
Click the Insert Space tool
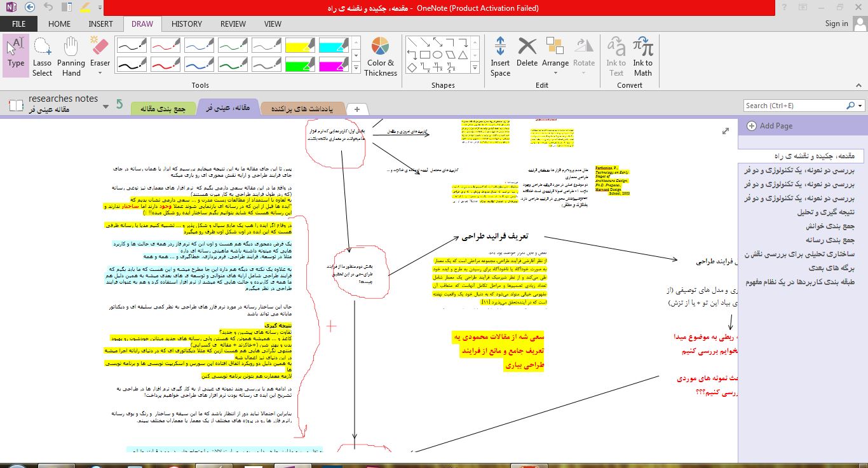pos(500,56)
